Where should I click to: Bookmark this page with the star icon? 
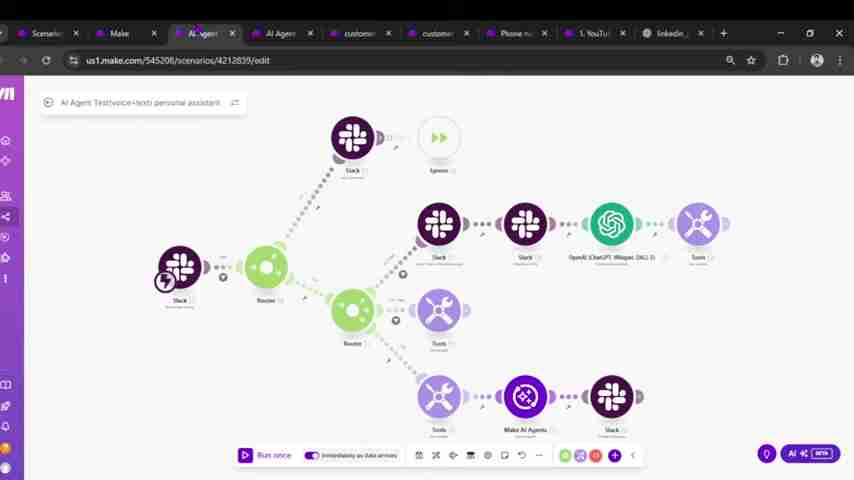pos(751,60)
